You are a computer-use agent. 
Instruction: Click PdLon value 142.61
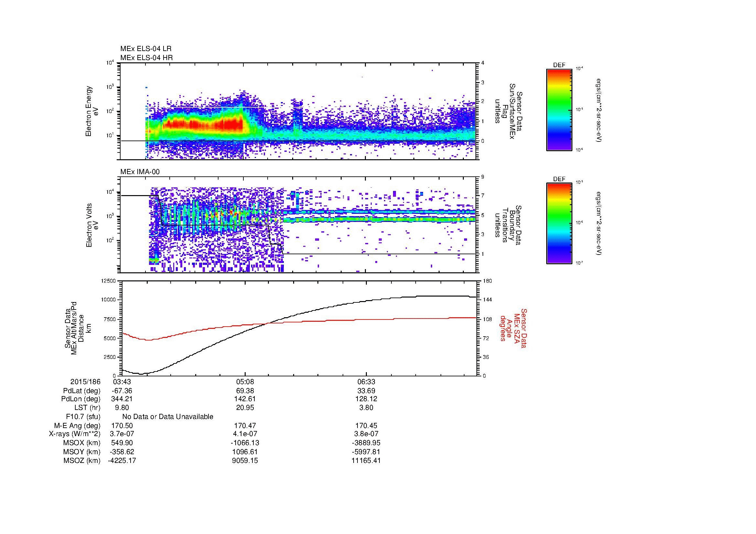[245, 399]
